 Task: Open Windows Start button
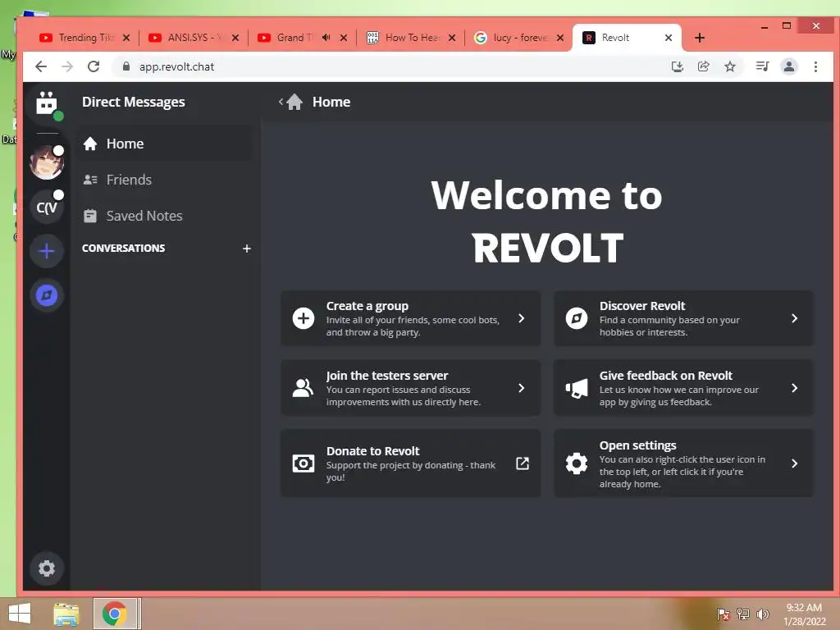coord(20,614)
